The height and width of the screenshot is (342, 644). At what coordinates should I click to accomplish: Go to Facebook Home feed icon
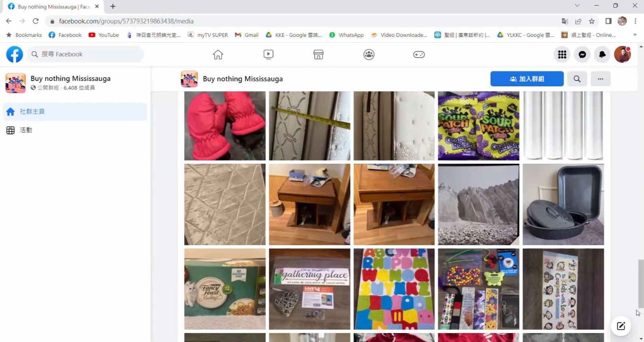coord(218,54)
